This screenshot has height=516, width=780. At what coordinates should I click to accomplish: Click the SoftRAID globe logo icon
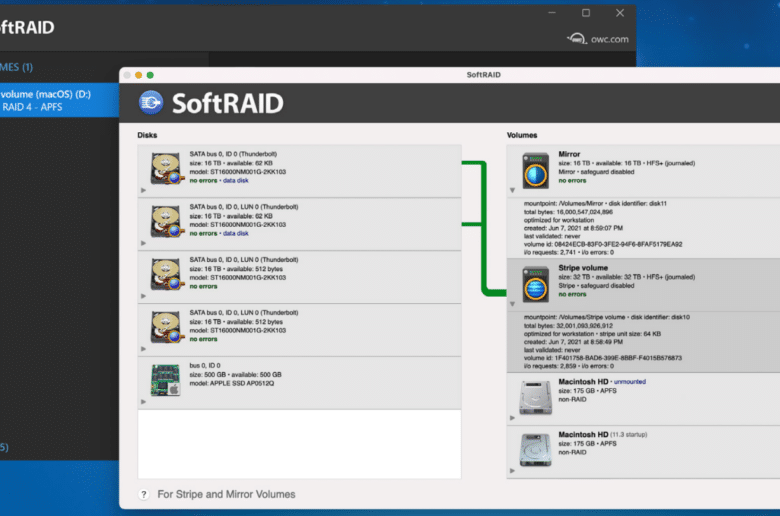[x=151, y=103]
